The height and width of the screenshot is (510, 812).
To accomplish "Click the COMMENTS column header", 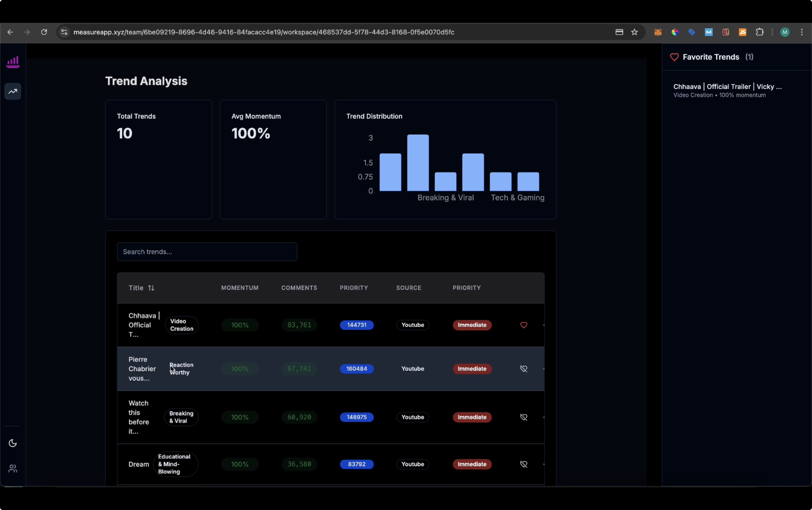I will tap(299, 288).
